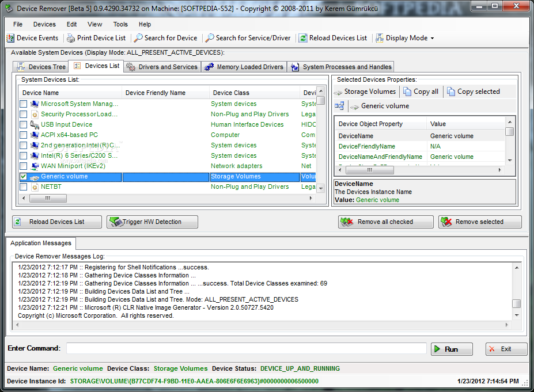Check the USB Input Device checkbox
534x392 pixels.
(x=23, y=124)
